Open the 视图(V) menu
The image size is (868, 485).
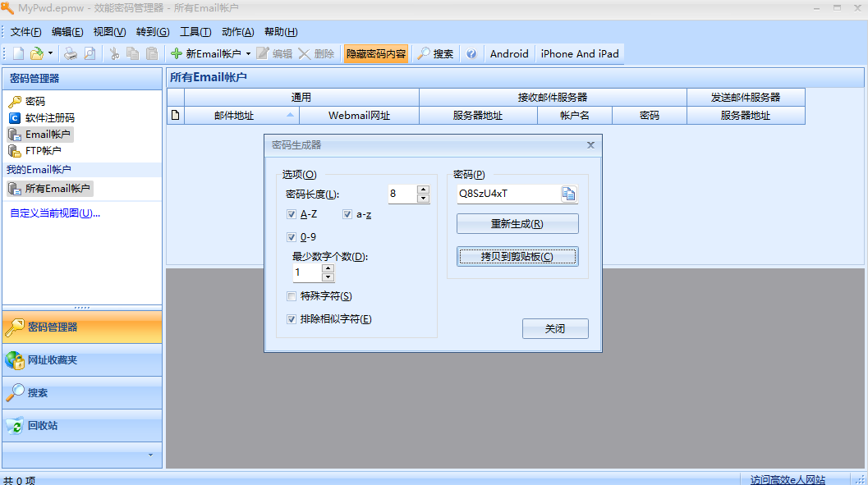(109, 31)
